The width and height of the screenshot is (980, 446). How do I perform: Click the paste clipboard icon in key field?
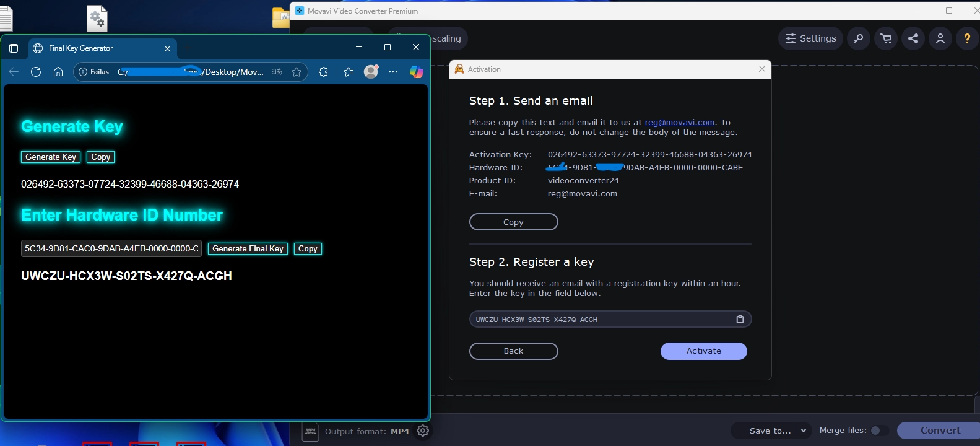coord(740,320)
